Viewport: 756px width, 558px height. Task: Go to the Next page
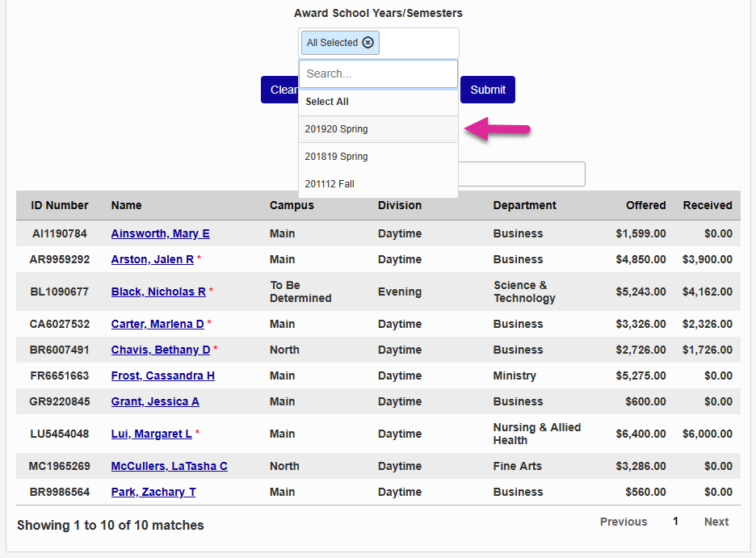(x=716, y=522)
